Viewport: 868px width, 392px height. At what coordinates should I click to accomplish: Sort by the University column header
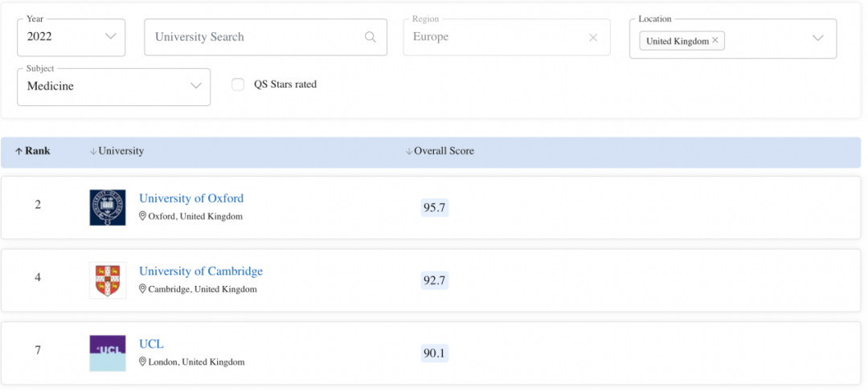click(x=117, y=151)
